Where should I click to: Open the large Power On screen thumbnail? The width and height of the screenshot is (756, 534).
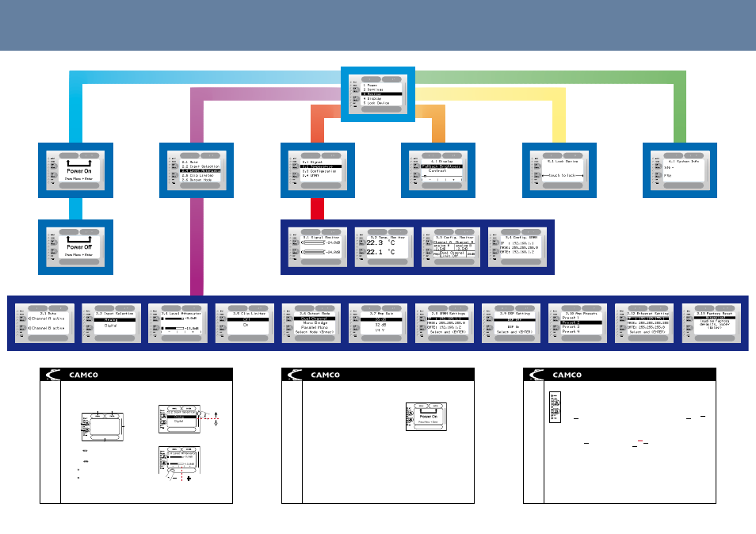click(76, 170)
